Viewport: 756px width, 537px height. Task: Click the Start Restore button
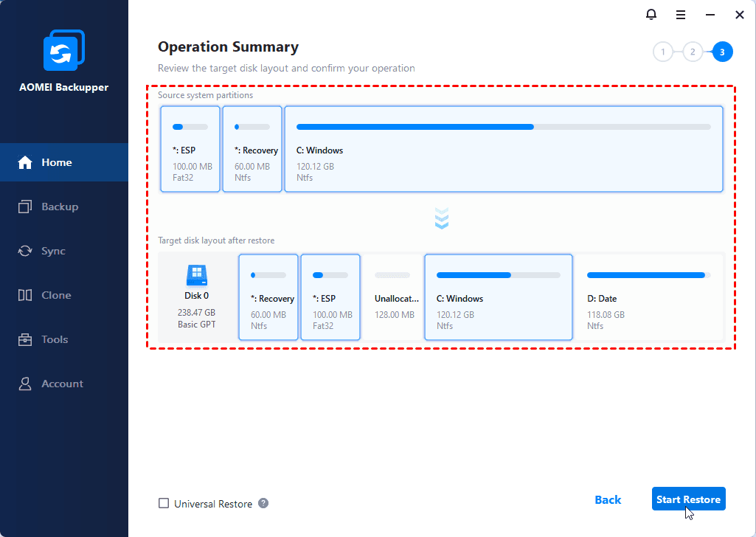tap(688, 499)
